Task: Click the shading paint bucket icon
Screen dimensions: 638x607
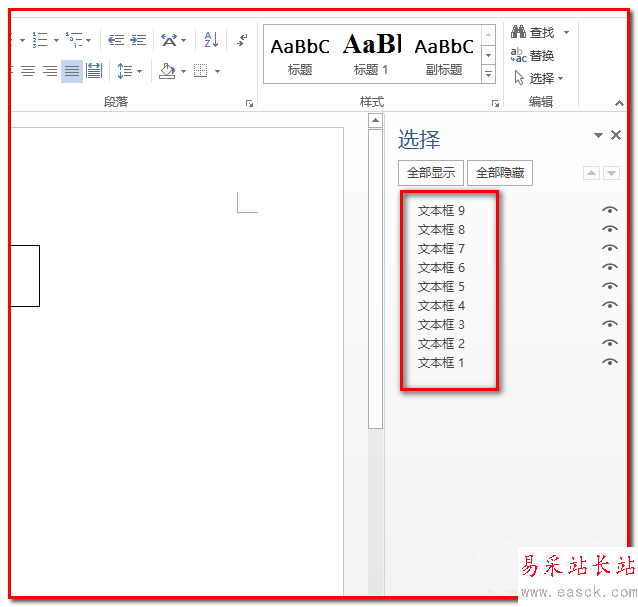Action: pos(167,72)
